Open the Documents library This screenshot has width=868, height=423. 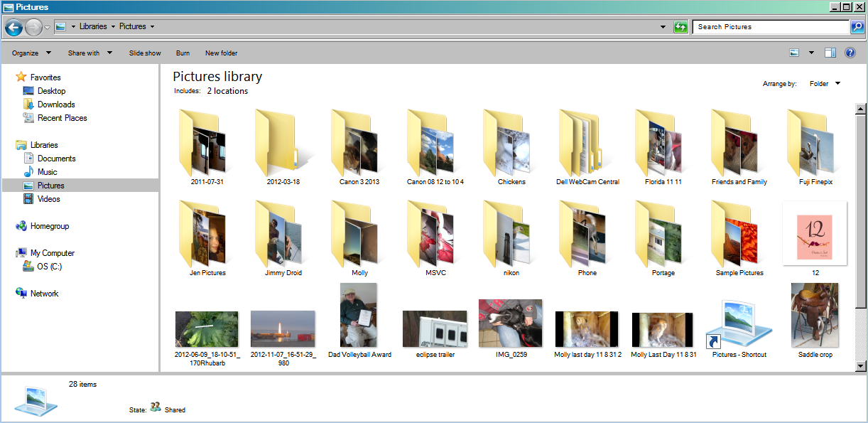(x=56, y=159)
